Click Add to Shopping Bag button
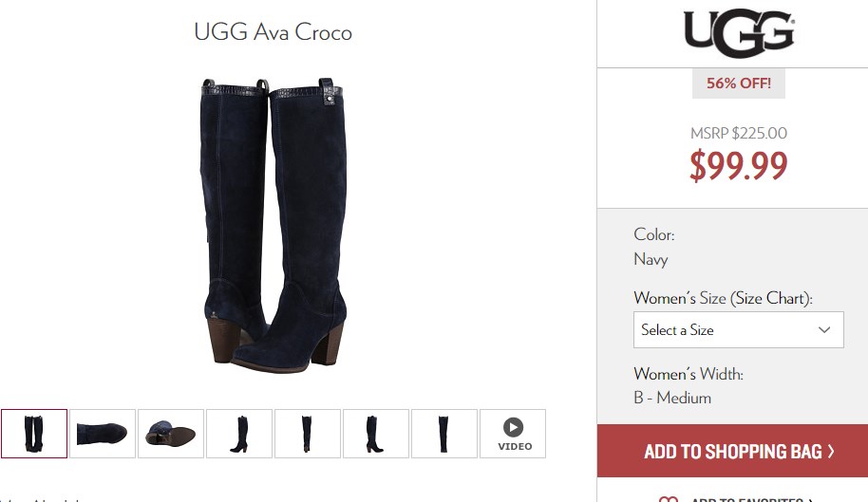 732,451
